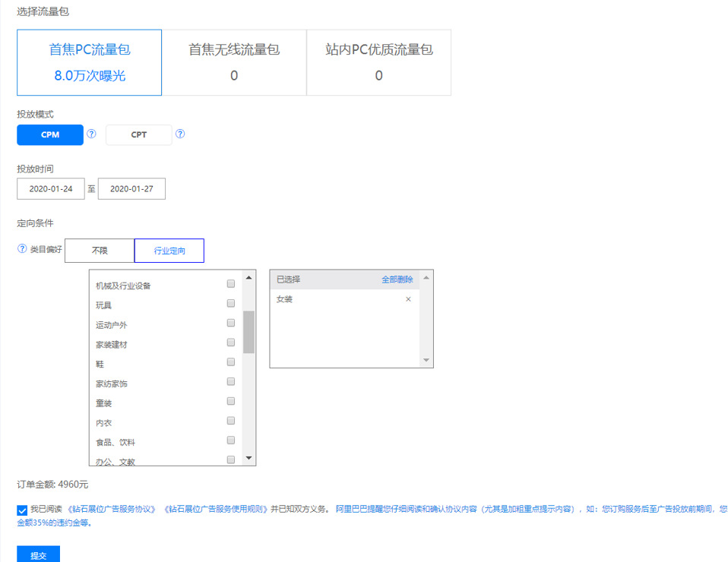728x562 pixels.
Task: Open the 钻石展位广告服务协议 link
Action: (x=112, y=509)
